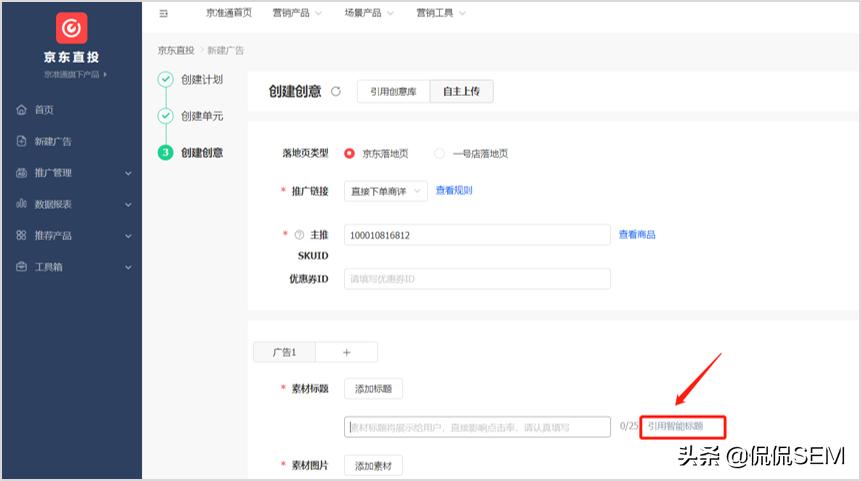Open the 场景产品 top menu dropdown

tap(368, 13)
